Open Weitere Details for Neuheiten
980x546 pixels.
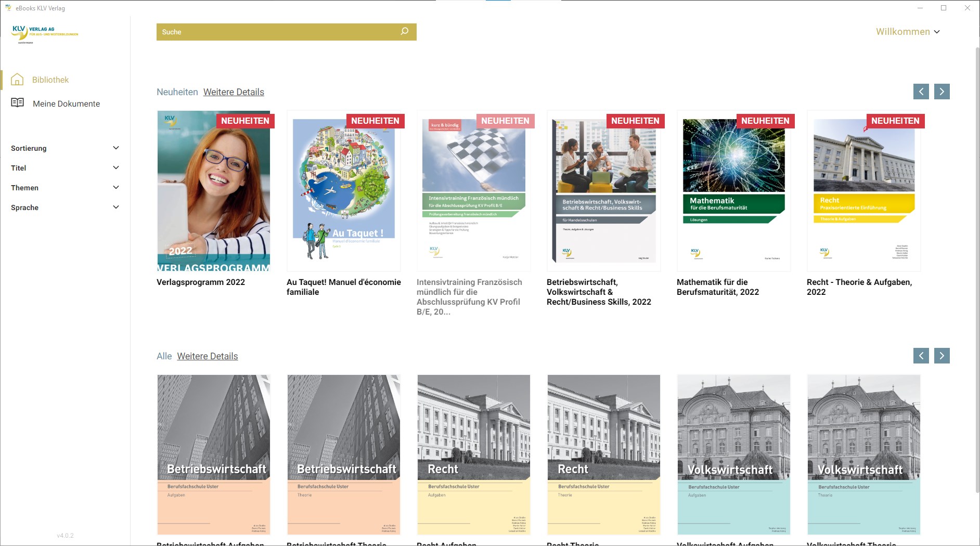tap(234, 92)
